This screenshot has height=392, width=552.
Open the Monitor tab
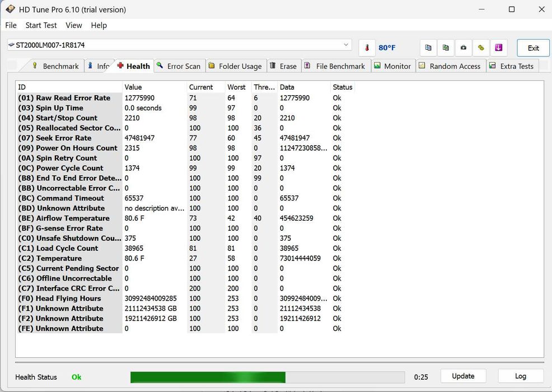click(393, 66)
